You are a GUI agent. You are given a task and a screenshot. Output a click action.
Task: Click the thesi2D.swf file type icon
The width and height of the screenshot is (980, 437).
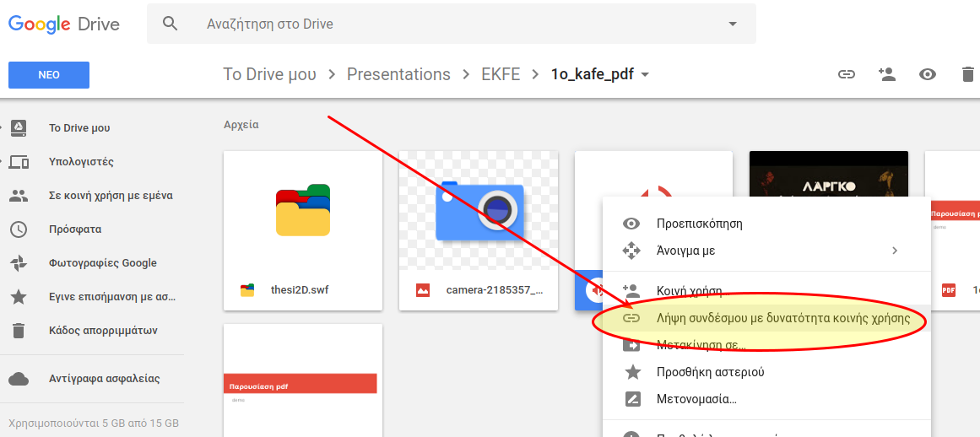pos(247,289)
